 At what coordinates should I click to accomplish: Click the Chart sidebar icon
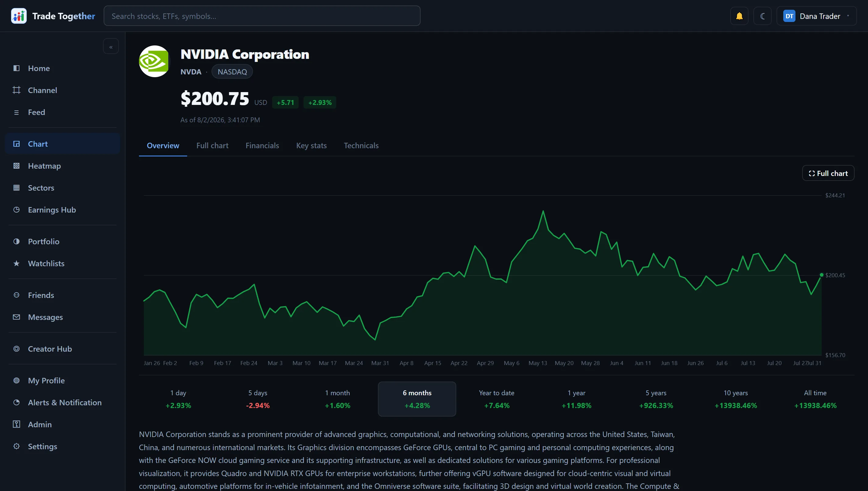click(16, 144)
